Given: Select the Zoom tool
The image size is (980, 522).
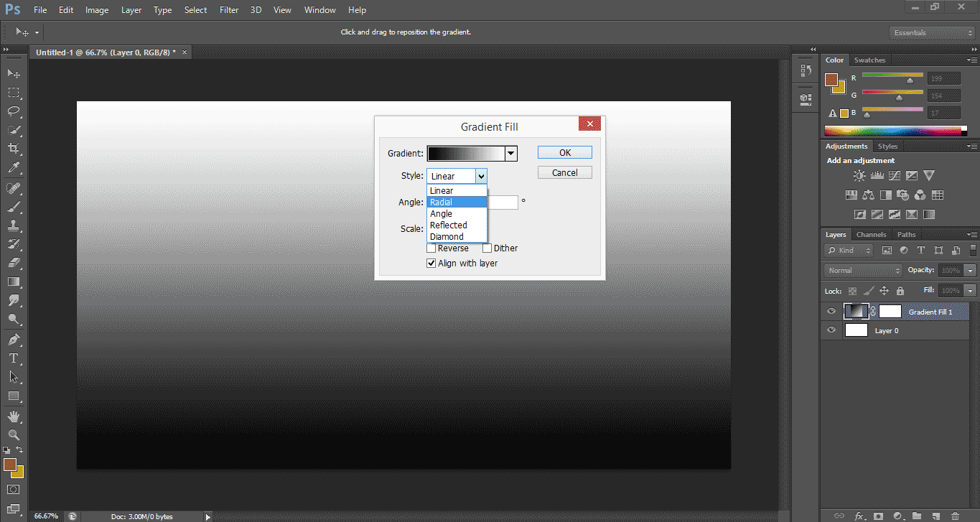Looking at the screenshot, I should pos(14,434).
